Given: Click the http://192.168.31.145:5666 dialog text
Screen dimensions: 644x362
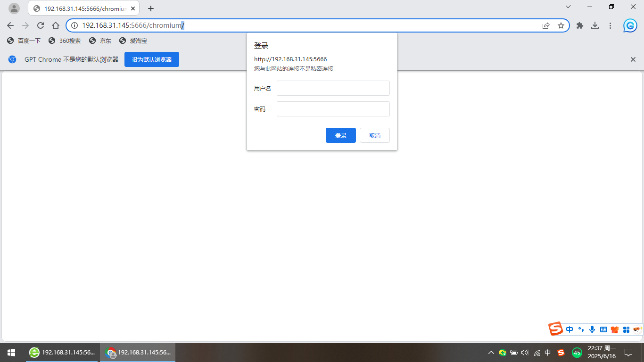Looking at the screenshot, I should point(290,59).
